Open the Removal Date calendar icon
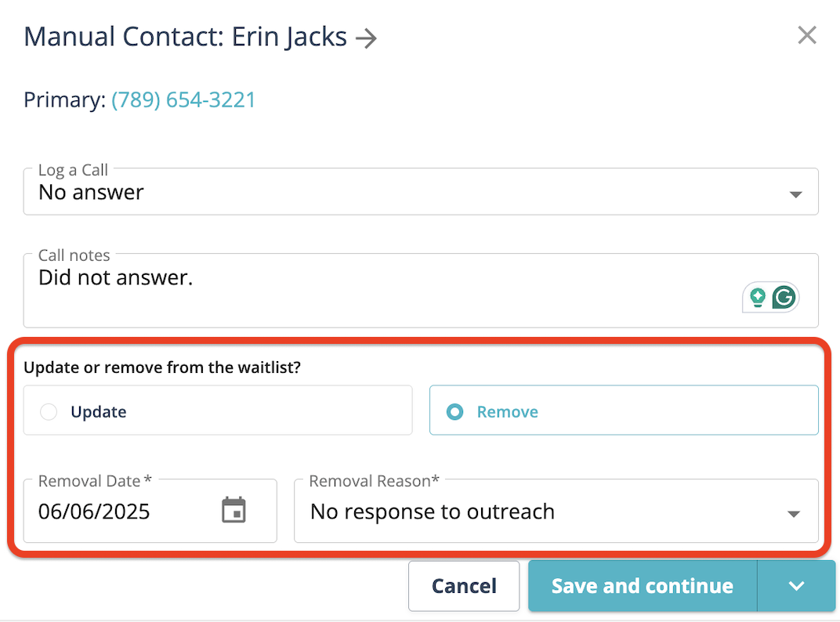Viewport: 840px width, 622px height. 234,510
